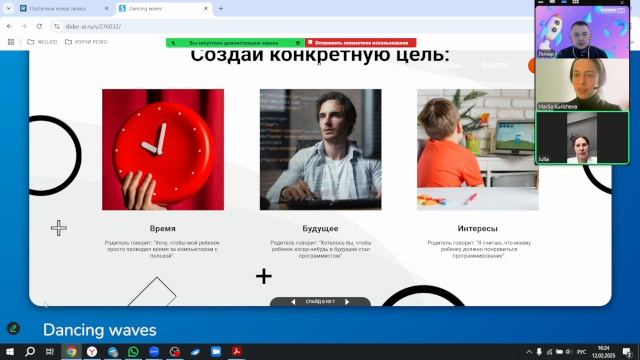The width and height of the screenshot is (640, 360).
Task: Click the microphone icon in system tray
Action: coord(539,351)
